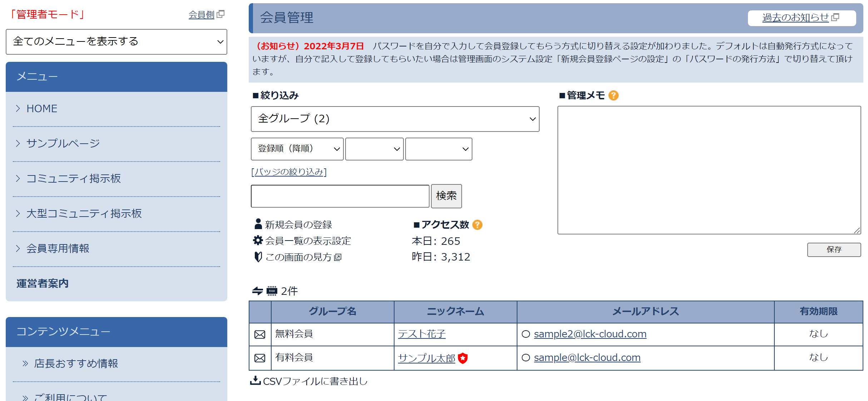
Task: Open the 会員側 link
Action: point(202,15)
